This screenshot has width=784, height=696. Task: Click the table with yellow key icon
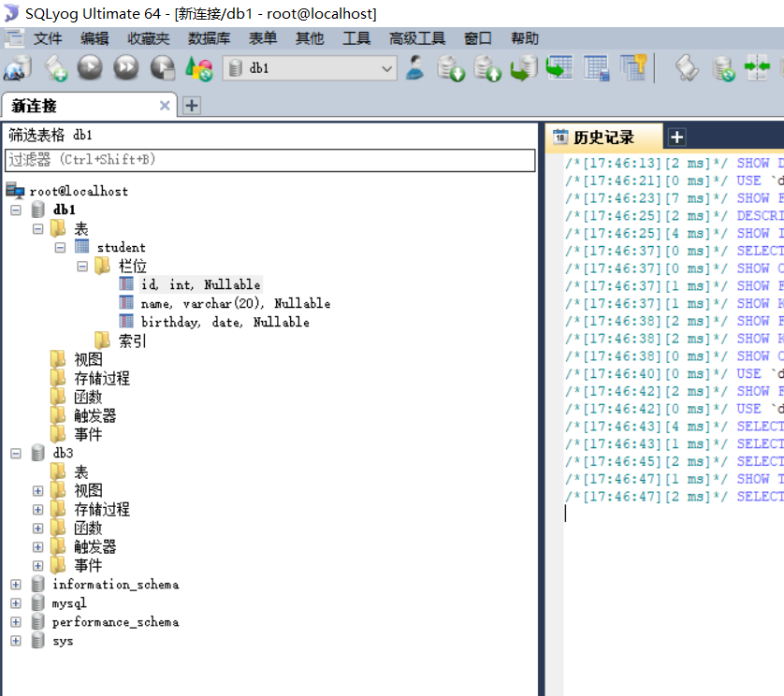click(633, 68)
